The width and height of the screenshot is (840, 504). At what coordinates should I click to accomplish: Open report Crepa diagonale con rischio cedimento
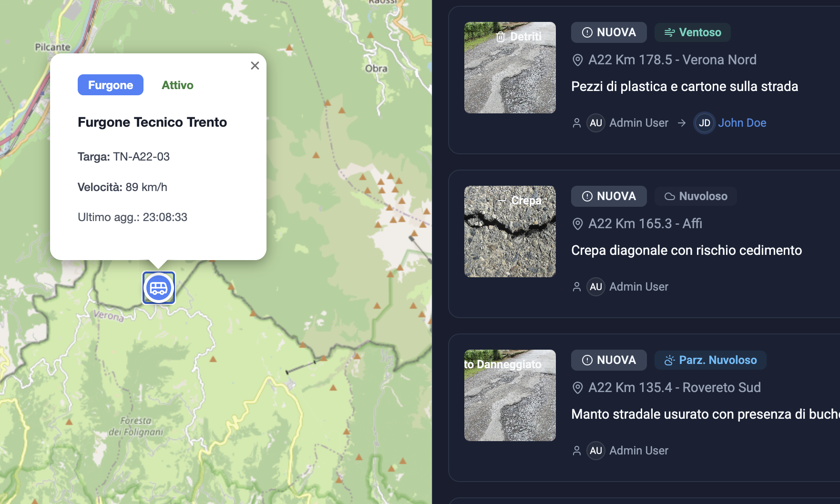pos(686,250)
